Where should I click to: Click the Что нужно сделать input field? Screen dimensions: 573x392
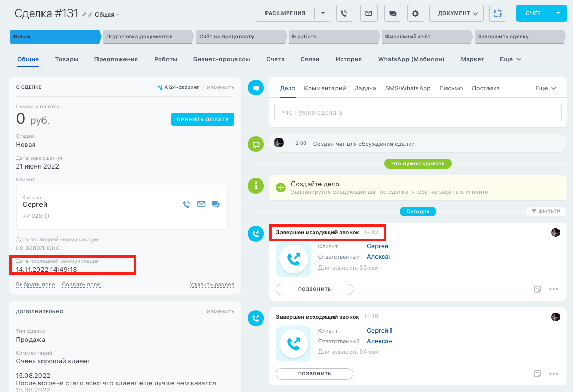(417, 113)
